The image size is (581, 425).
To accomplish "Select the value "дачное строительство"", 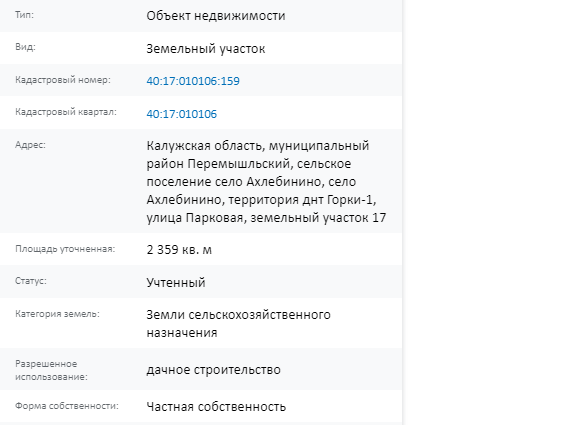I will (x=213, y=369).
